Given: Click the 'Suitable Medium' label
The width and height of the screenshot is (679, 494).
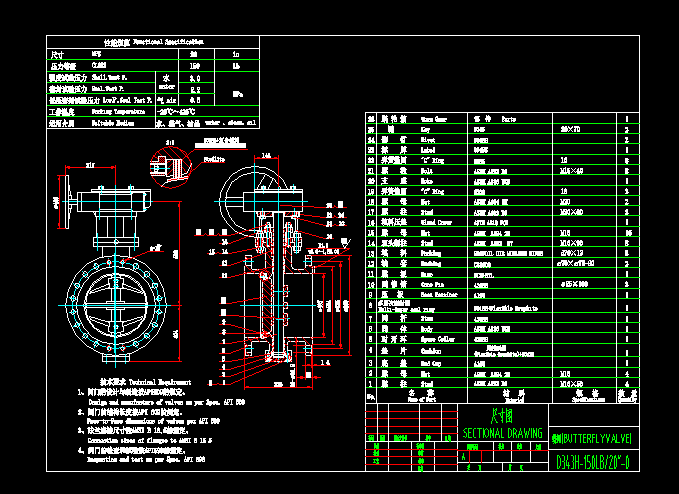Looking at the screenshot, I should (x=113, y=123).
